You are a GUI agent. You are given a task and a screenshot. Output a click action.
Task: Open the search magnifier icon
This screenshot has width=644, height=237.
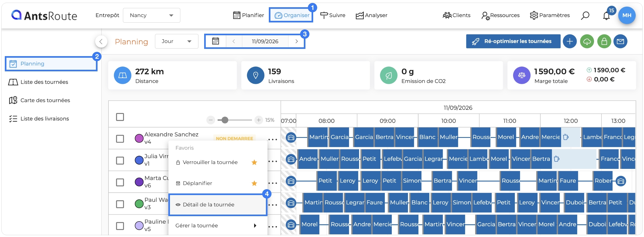(585, 15)
